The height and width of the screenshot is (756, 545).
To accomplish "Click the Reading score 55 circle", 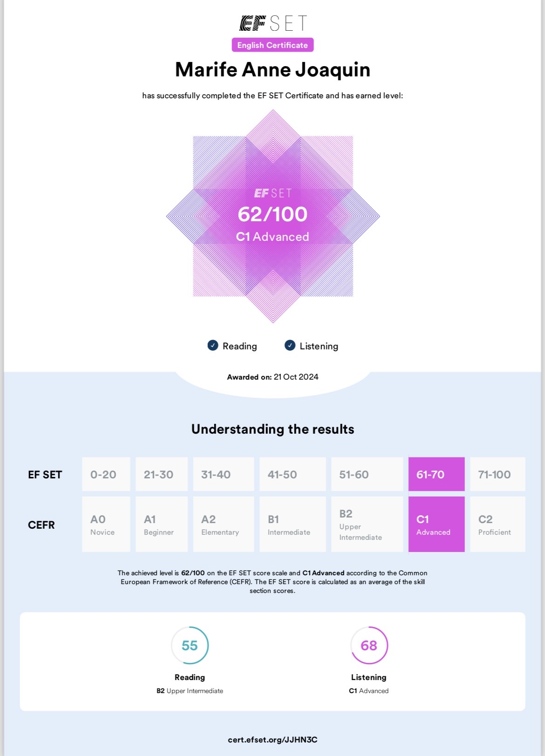I will click(x=190, y=645).
